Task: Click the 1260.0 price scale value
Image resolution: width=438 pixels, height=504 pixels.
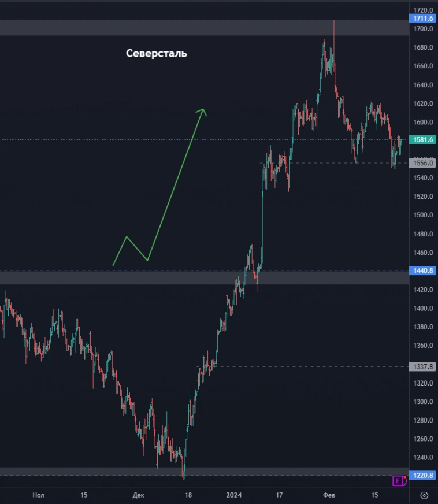Action: (x=423, y=439)
